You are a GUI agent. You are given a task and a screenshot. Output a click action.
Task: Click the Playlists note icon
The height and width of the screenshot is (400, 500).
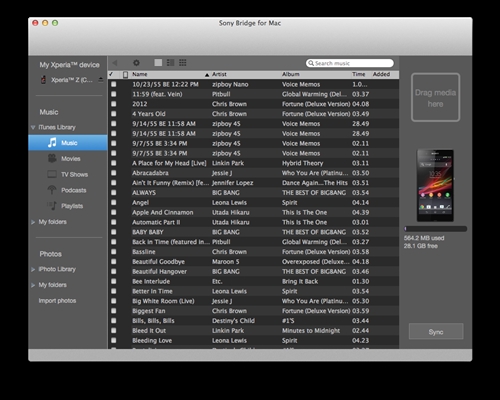52,206
